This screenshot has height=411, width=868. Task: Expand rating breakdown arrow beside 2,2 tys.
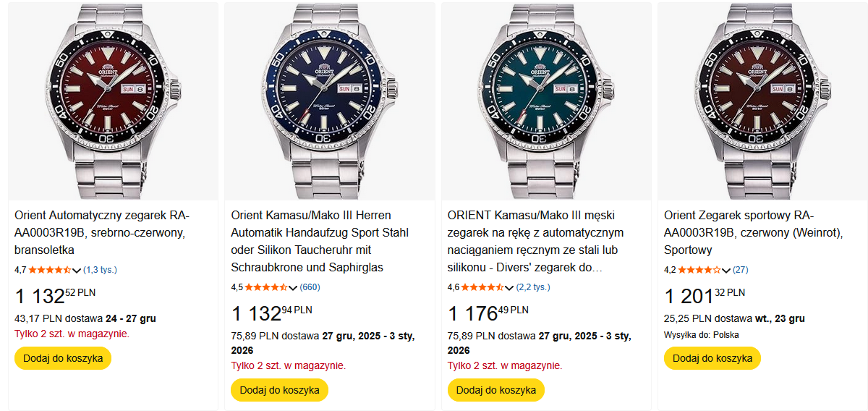point(510,288)
